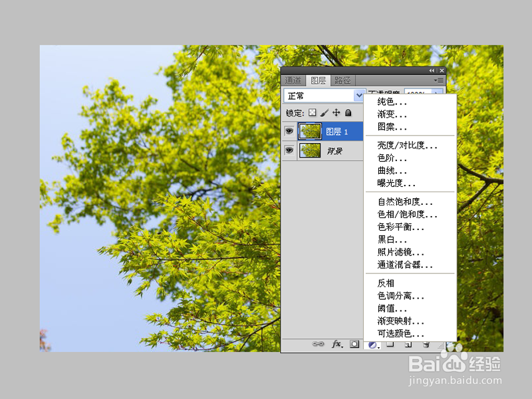Click the link layers chain icon
The image size is (532, 399).
pos(318,344)
